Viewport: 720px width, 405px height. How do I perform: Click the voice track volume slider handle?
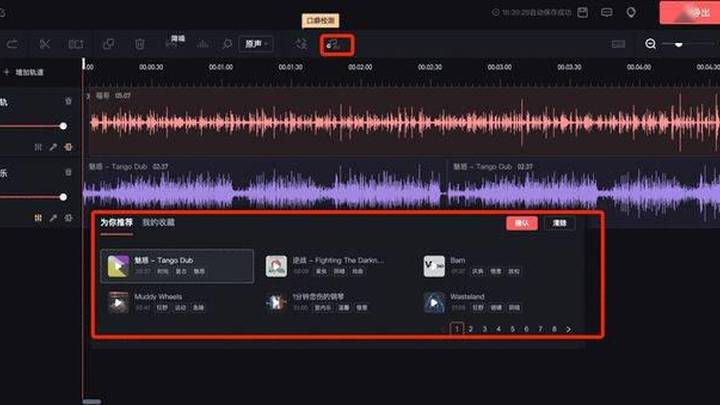pyautogui.click(x=63, y=126)
